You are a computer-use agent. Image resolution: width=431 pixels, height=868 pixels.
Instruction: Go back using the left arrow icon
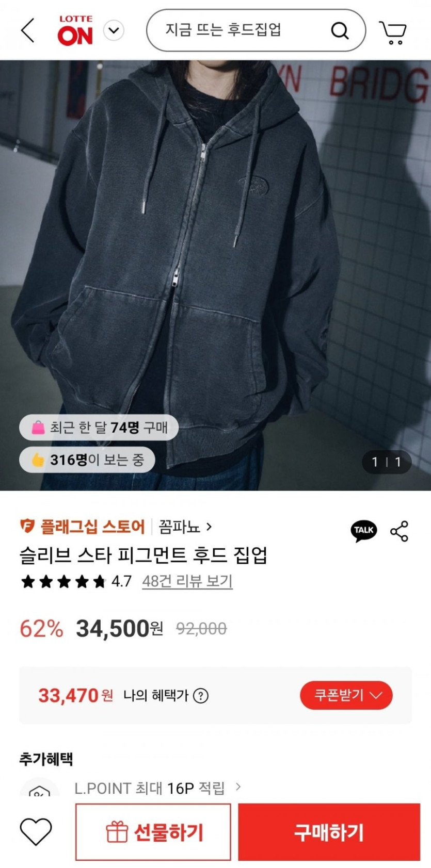pos(28,30)
